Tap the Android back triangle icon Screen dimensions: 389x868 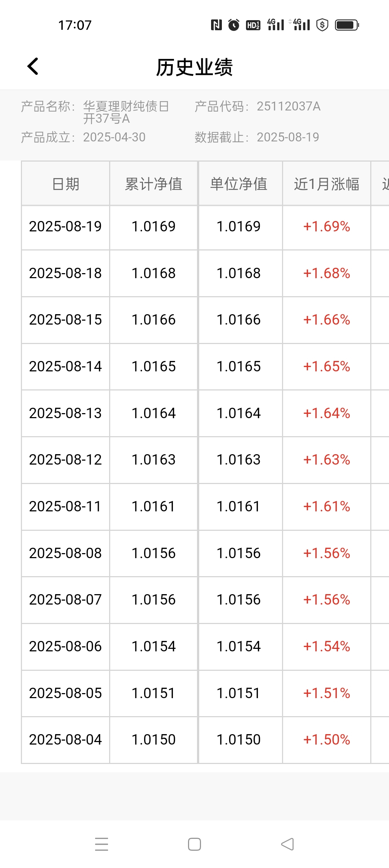287,844
